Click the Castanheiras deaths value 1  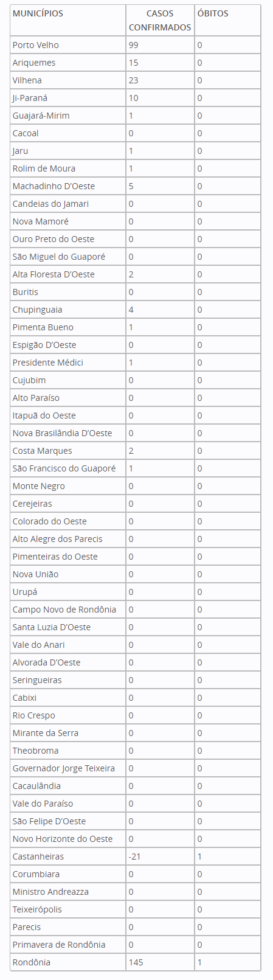pyautogui.click(x=199, y=857)
